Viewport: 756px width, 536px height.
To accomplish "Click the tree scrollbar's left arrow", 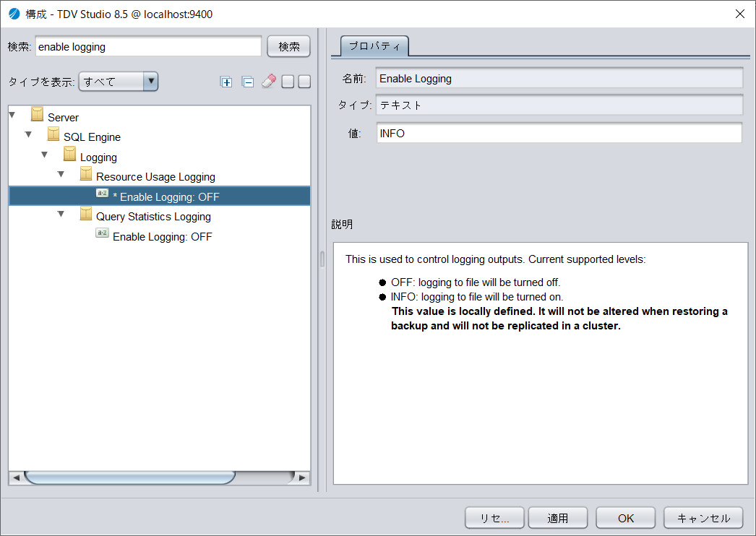I will click(x=16, y=477).
